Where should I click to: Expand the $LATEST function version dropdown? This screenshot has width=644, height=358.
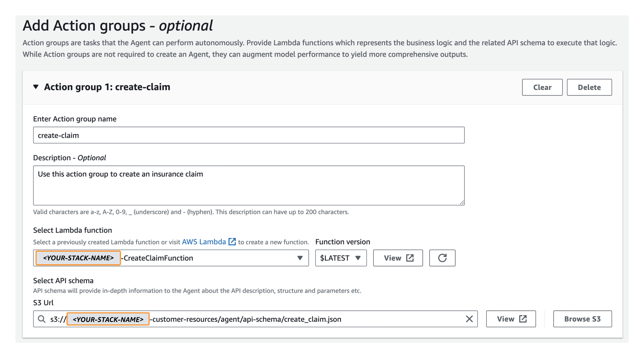tap(341, 258)
